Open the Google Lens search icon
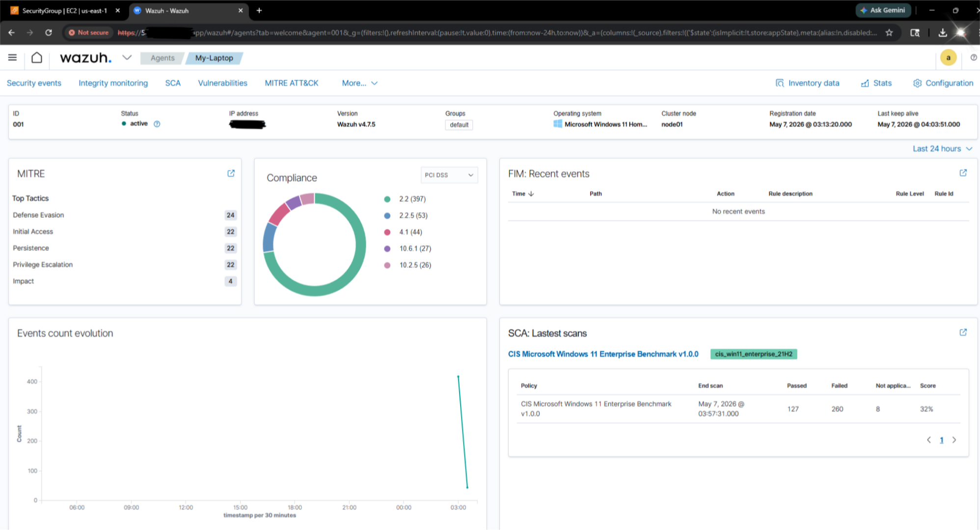 click(x=915, y=32)
